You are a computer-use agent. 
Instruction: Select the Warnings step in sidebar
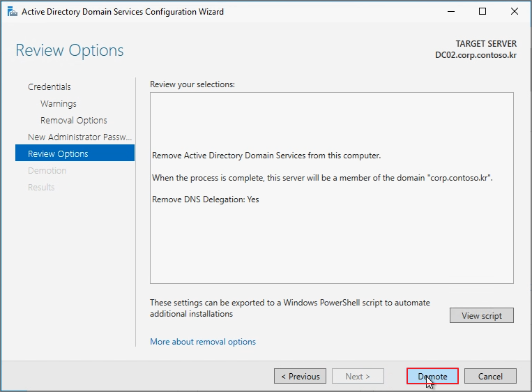point(59,103)
